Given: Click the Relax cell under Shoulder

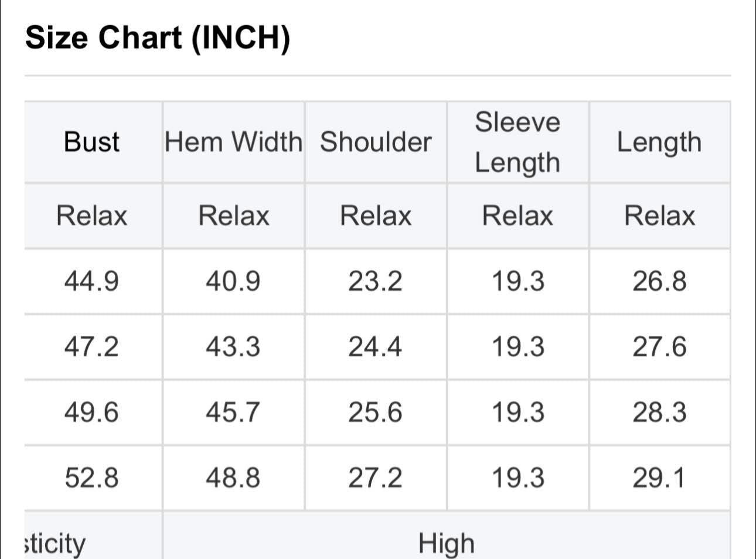Looking at the screenshot, I should (376, 216).
